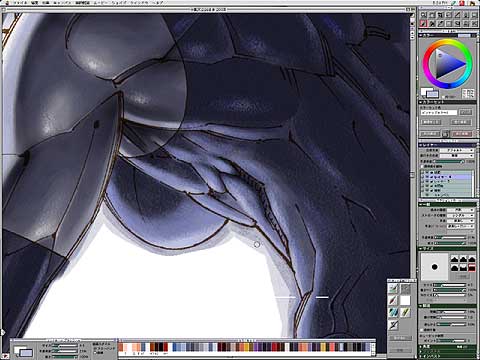Open the first dropdown in the General brush section
Screen dimensions: 480x360
point(460,210)
